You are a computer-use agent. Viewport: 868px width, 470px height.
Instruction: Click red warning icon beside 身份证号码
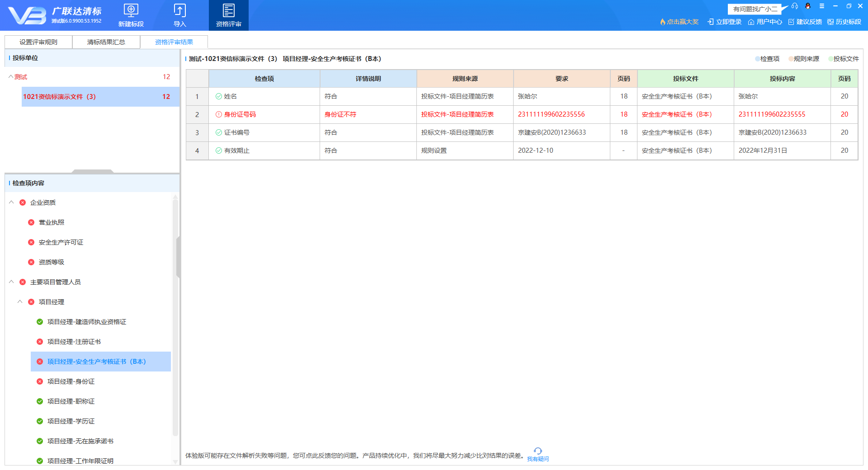coord(219,114)
